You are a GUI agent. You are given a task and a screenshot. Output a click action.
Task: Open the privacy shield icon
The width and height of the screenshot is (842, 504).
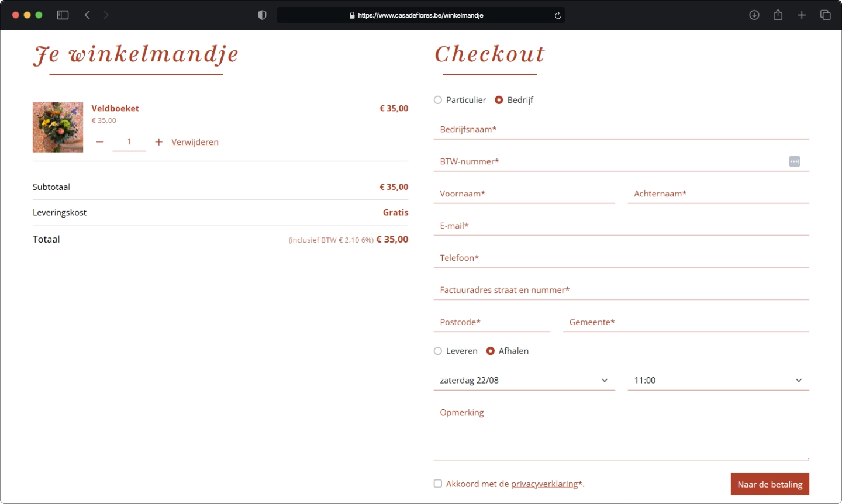pyautogui.click(x=262, y=15)
